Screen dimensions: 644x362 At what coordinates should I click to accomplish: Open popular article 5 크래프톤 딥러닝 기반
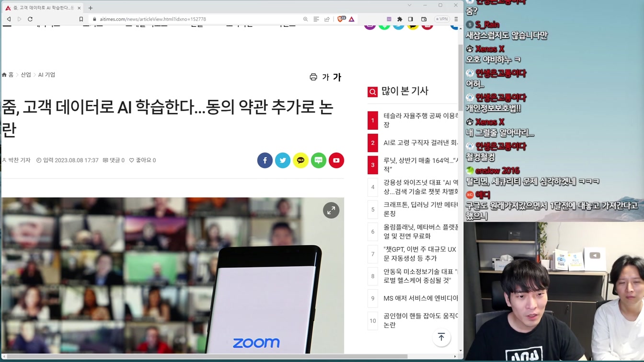[421, 209]
